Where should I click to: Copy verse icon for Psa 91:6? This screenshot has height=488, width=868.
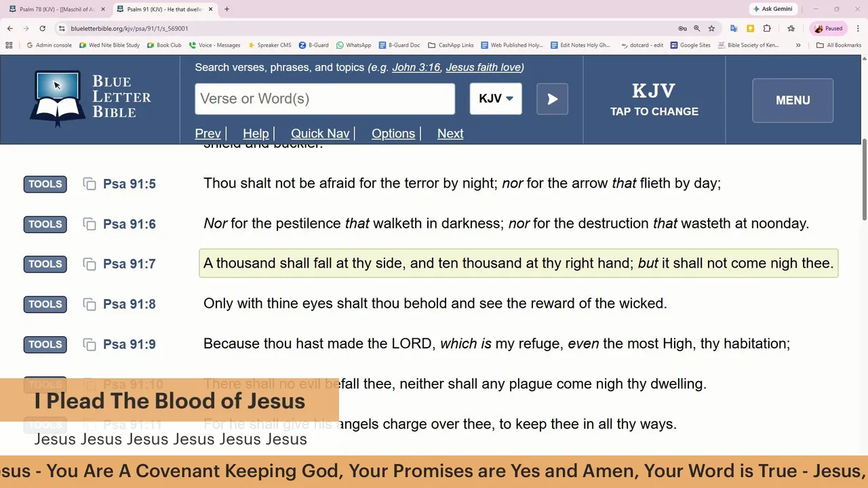89,224
